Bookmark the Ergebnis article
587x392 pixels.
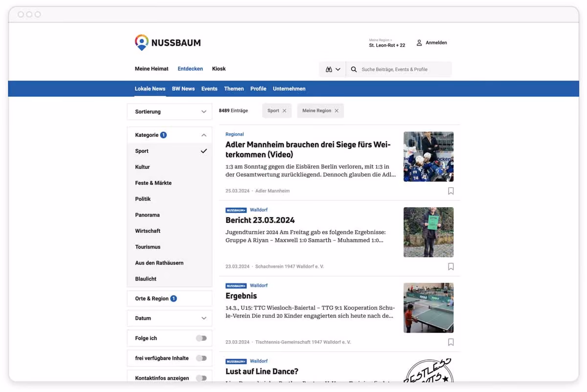[x=451, y=343]
